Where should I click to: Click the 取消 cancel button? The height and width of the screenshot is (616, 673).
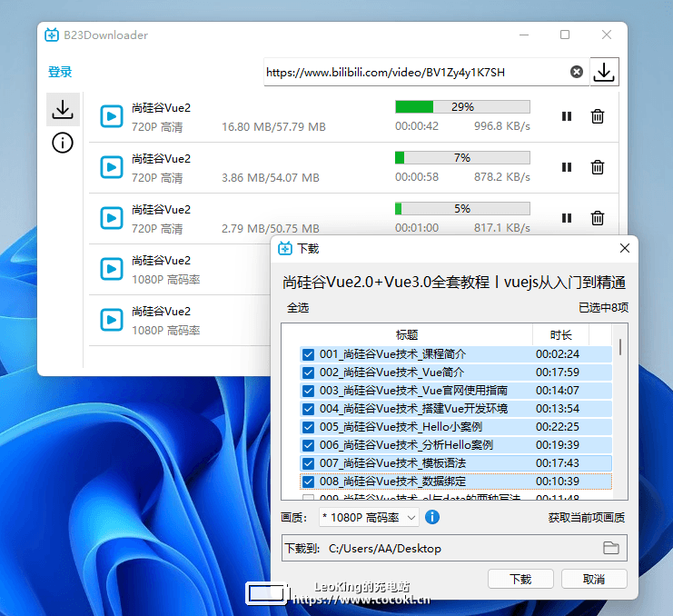[594, 579]
